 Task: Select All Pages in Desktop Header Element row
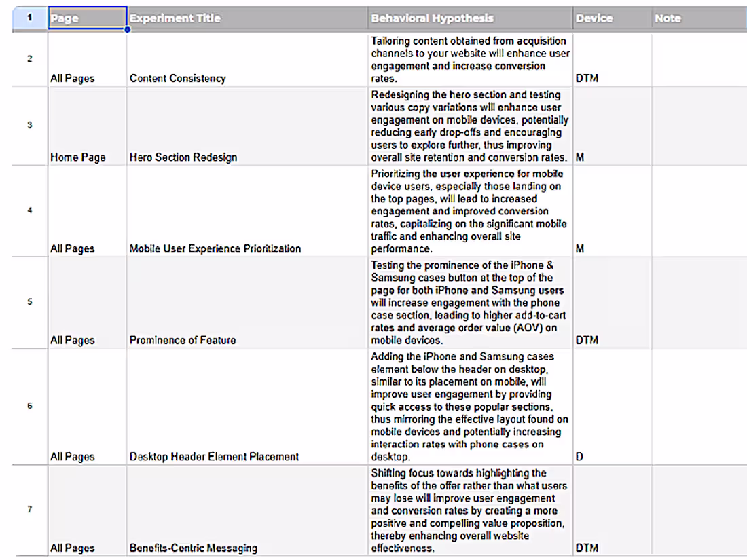87,406
